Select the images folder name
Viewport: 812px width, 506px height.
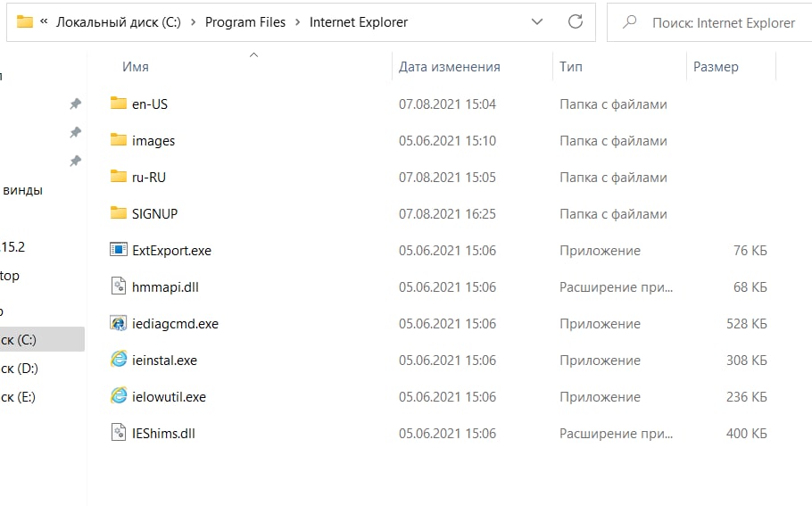click(153, 141)
